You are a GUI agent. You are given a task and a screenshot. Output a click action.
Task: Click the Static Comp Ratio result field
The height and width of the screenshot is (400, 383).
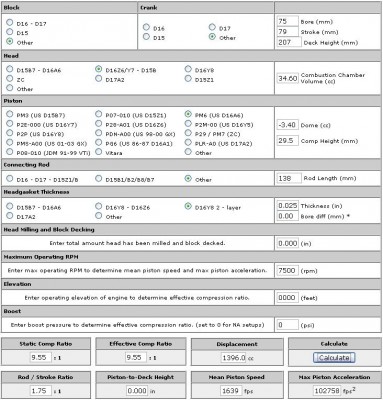pos(41,358)
